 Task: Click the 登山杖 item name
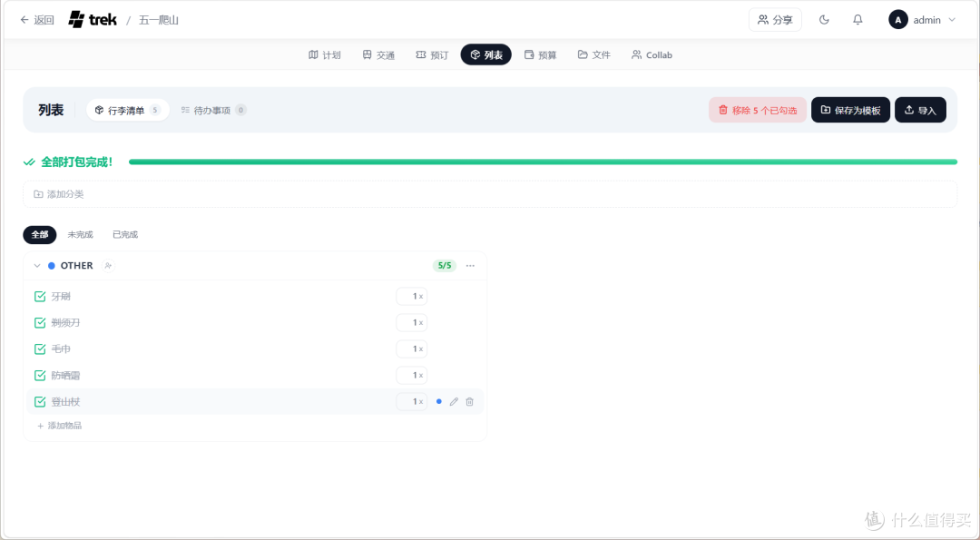point(65,401)
